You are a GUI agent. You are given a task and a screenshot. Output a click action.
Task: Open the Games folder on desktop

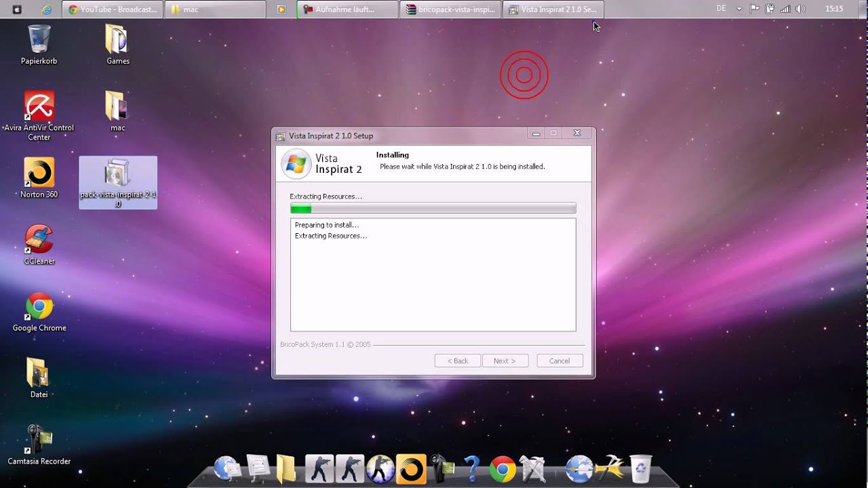point(117,45)
